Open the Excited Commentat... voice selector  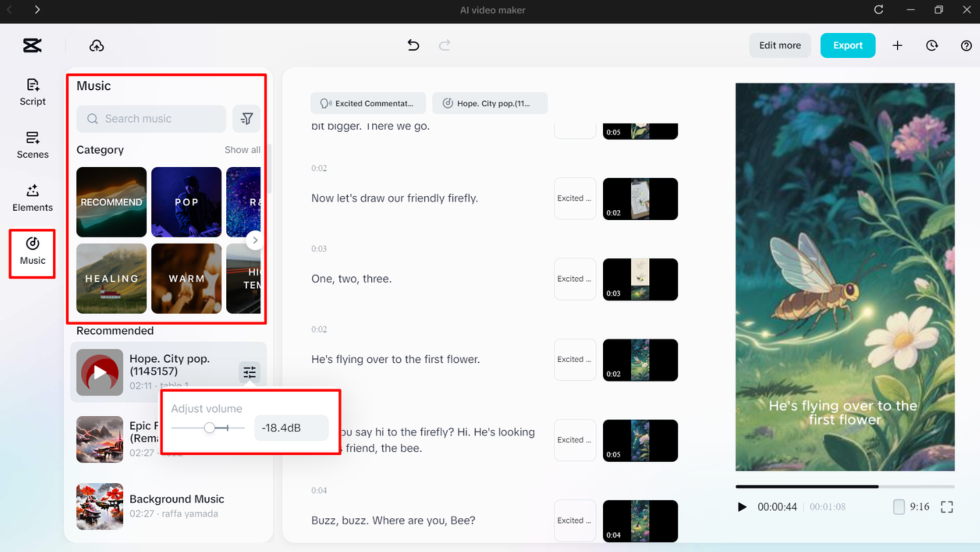(368, 104)
